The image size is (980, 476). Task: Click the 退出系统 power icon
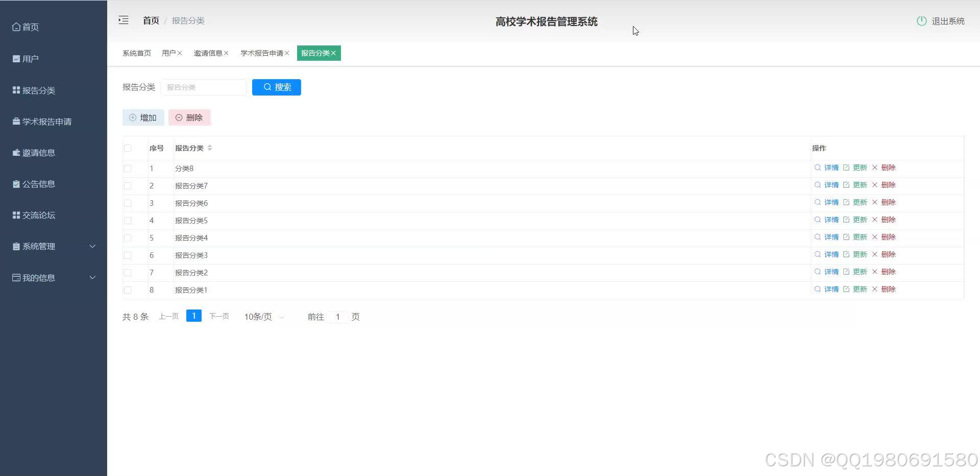[x=921, y=21]
